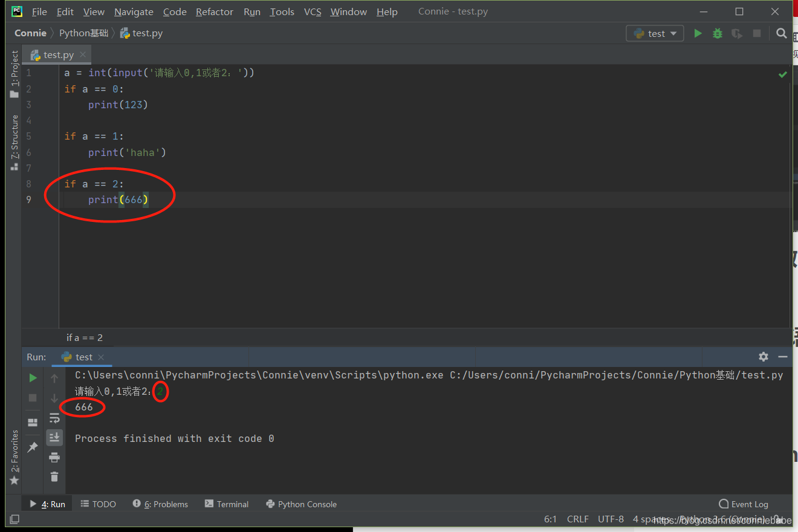Open the Run menu
798x532 pixels.
[x=252, y=12]
